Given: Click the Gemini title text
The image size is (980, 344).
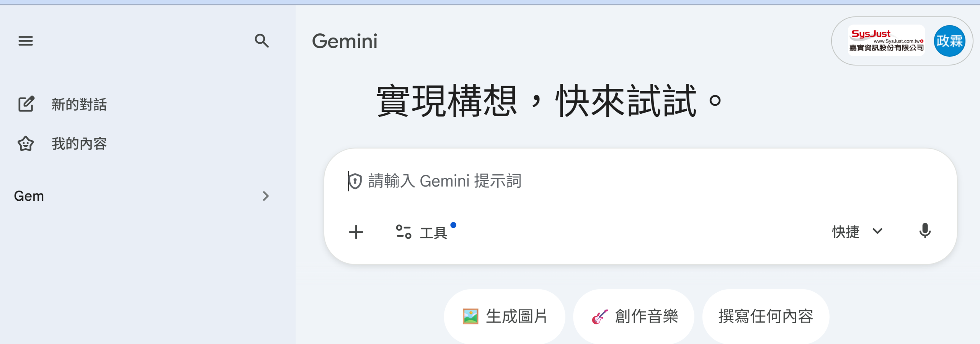Looking at the screenshot, I should click(x=345, y=41).
